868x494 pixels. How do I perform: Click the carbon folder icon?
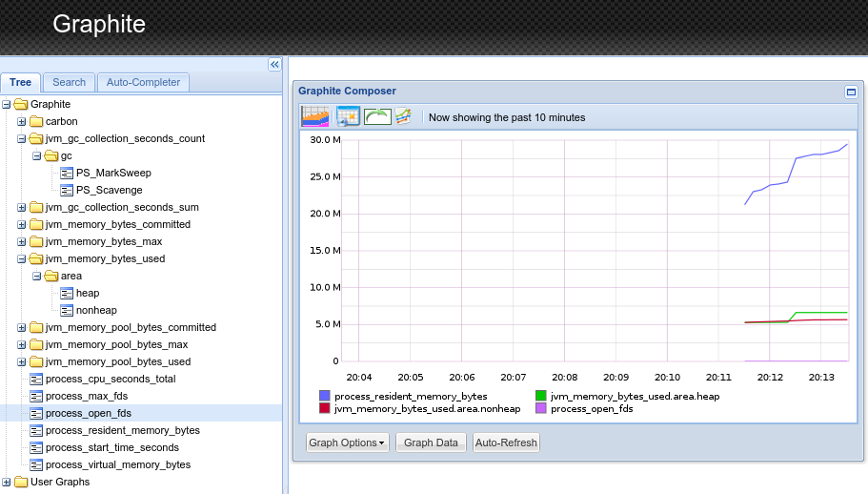[x=36, y=121]
